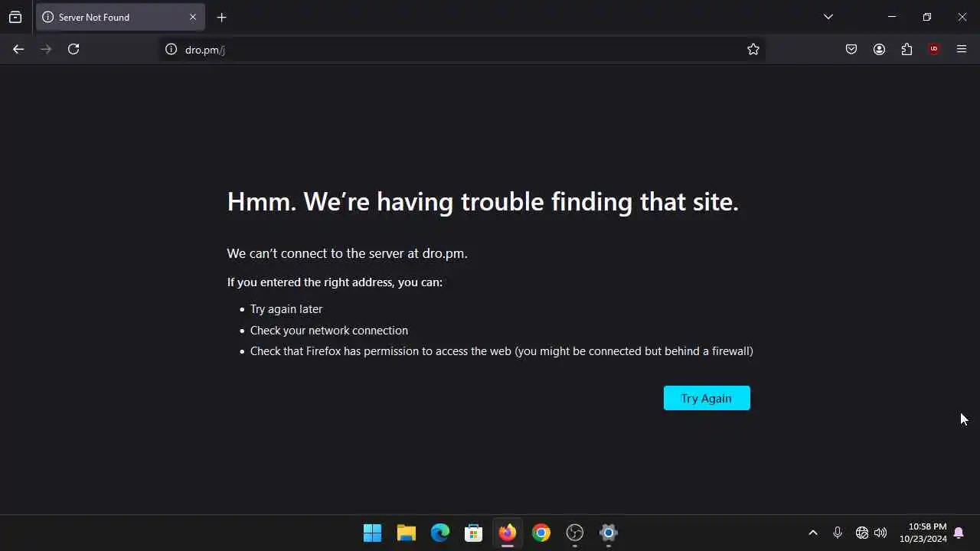
Task: Go back to previous page
Action: 18,49
